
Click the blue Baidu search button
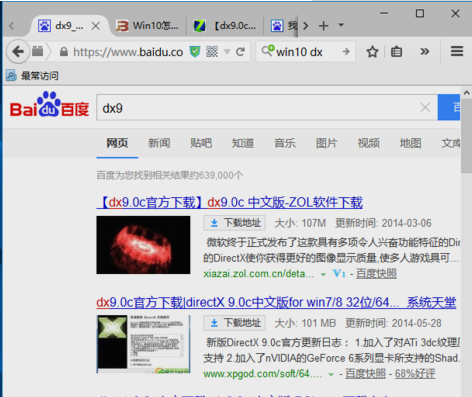[449, 107]
